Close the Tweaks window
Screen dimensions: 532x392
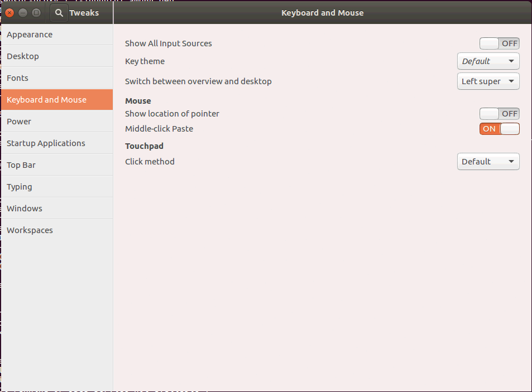[x=9, y=13]
